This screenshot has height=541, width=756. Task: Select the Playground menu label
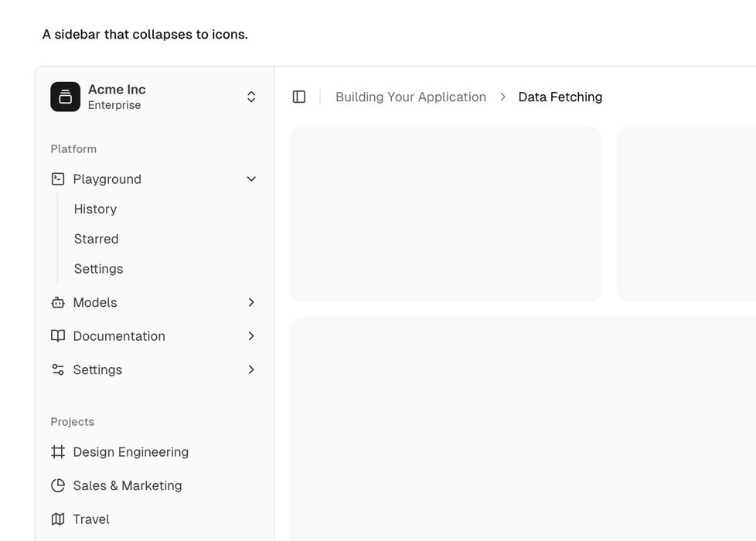(x=107, y=179)
